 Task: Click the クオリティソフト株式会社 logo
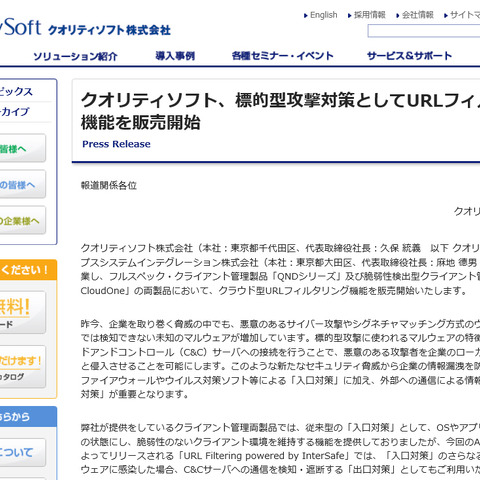click(x=85, y=28)
